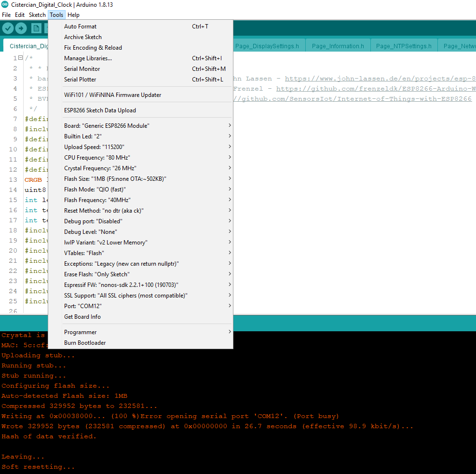Expand Erase Flash "Only Sketch" submenu
476x474 pixels.
[140, 274]
